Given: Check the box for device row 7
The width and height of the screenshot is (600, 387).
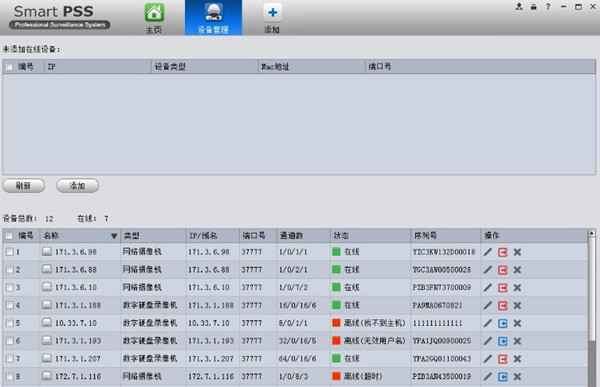Looking at the screenshot, I should coord(10,359).
